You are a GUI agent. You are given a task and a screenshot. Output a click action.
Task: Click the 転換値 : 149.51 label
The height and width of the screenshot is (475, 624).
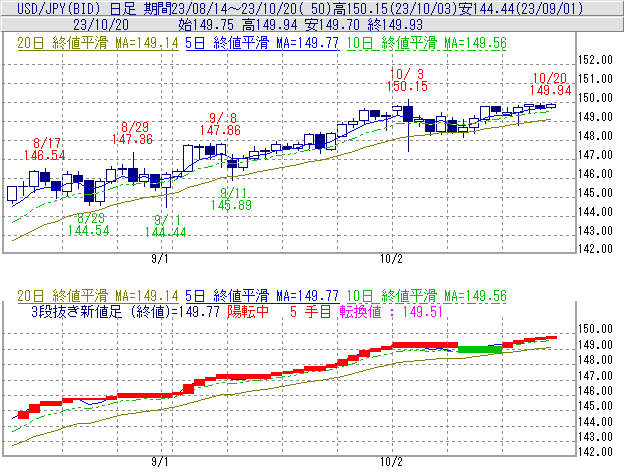point(391,311)
